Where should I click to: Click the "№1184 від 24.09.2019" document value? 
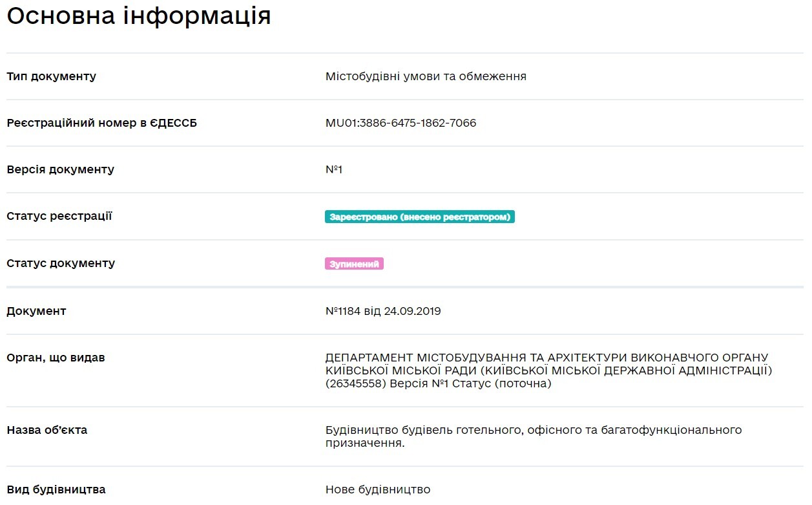(383, 311)
